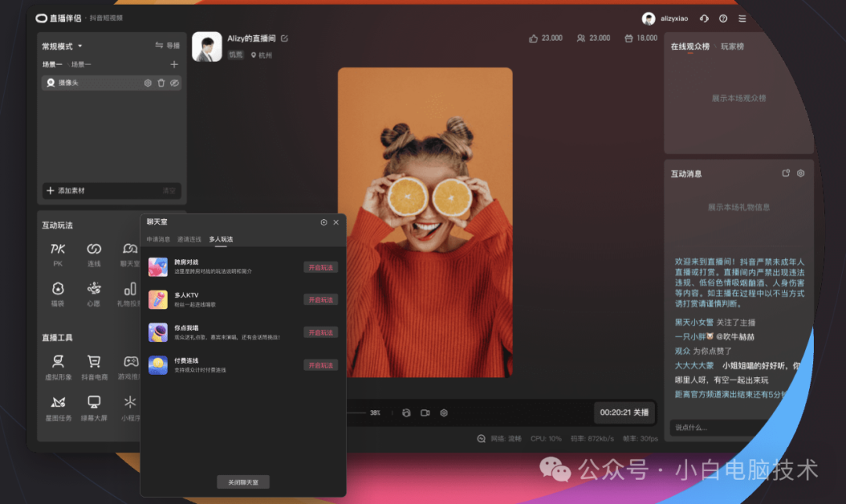Click the 付费连线 thumbnail
The image size is (846, 504).
(158, 365)
